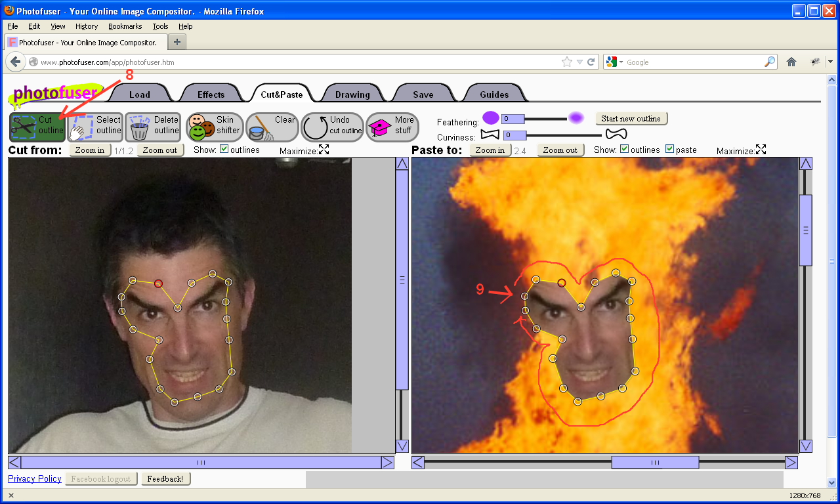Select the Cut&Paste tab
Screen dimensions: 840x504
(282, 94)
